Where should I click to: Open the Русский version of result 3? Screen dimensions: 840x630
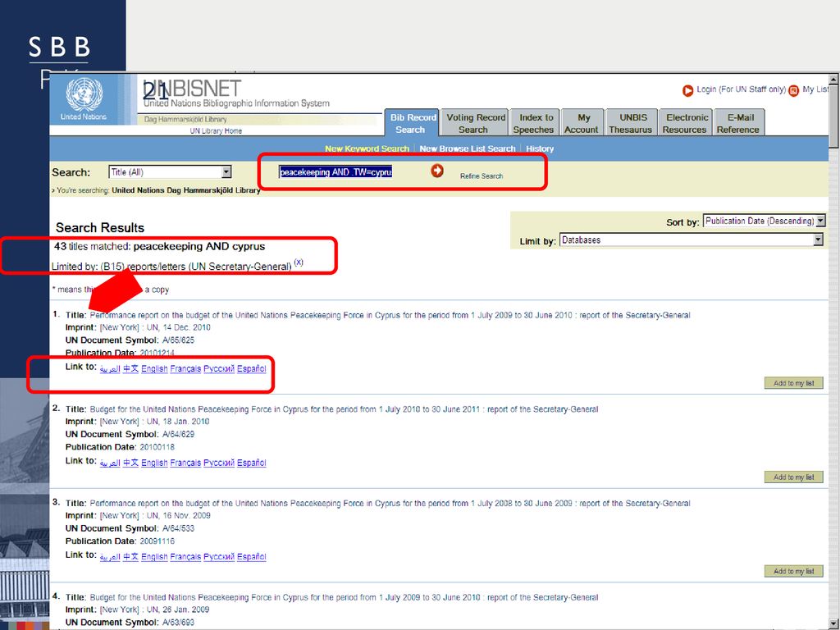click(219, 557)
